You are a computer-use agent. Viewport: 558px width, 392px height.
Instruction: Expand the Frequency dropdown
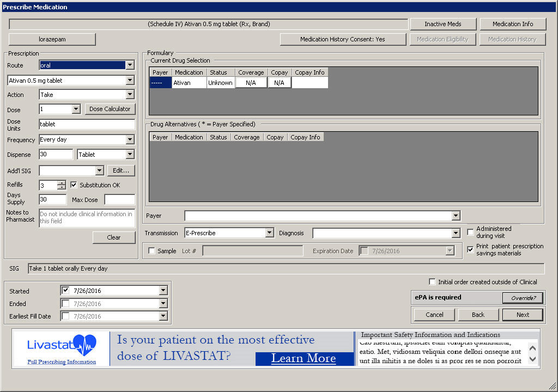(x=130, y=139)
